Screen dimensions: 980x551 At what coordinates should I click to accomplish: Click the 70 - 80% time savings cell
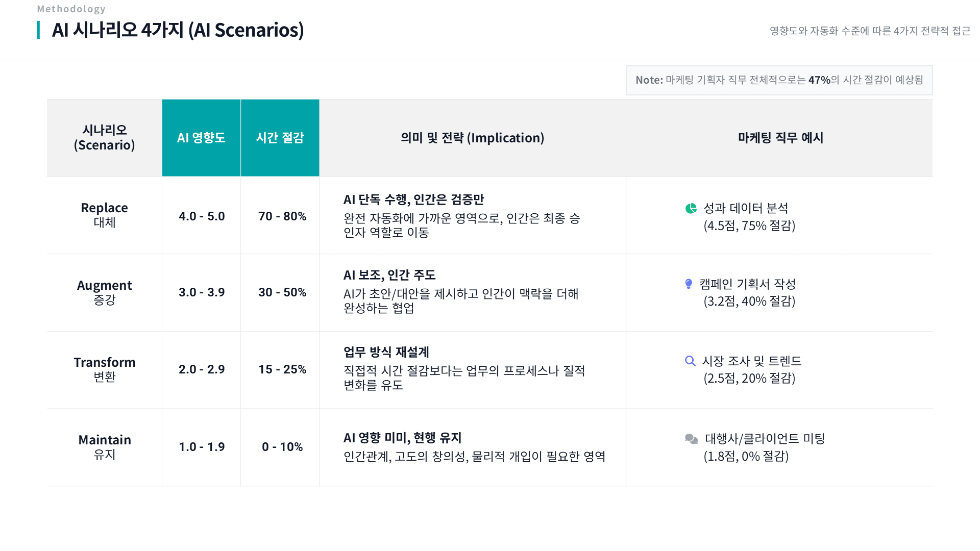pos(282,216)
